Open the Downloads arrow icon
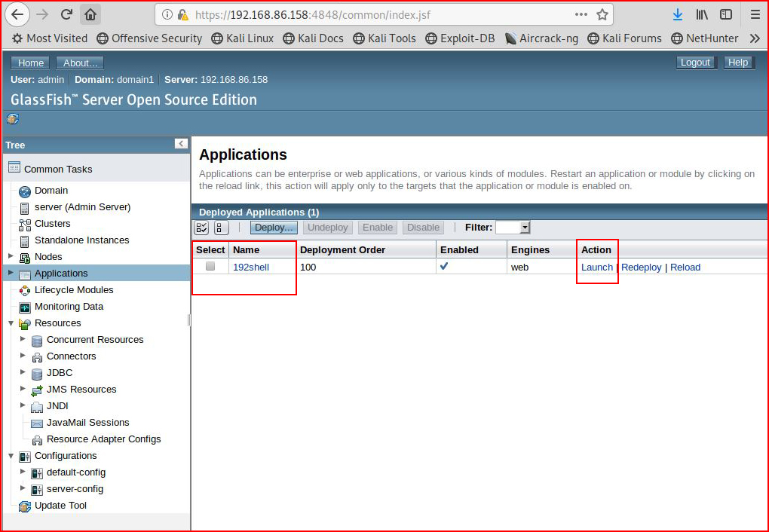The image size is (769, 532). pyautogui.click(x=678, y=15)
